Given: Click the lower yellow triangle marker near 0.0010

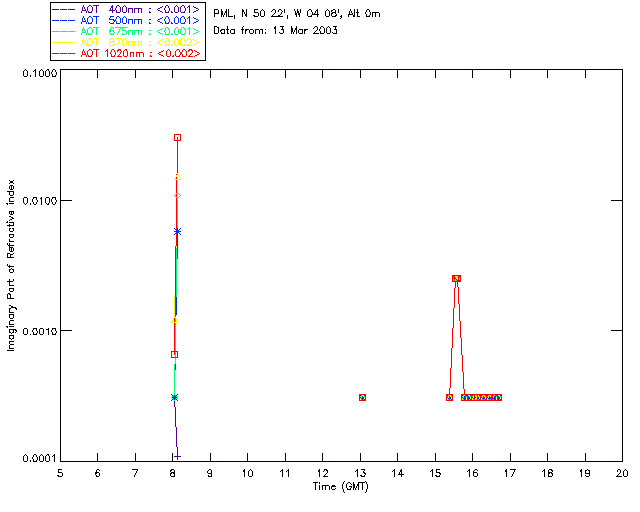Looking at the screenshot, I should (x=174, y=321).
